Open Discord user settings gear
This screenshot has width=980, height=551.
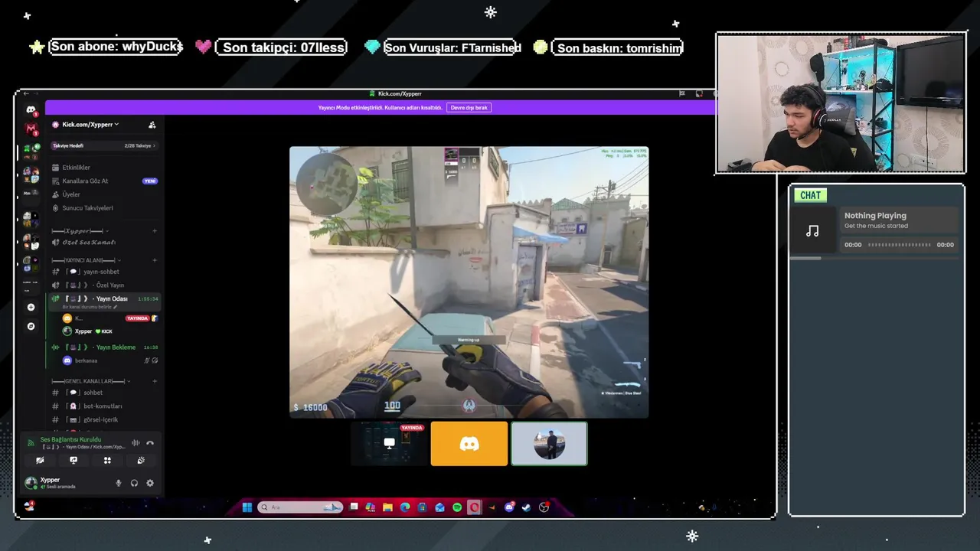click(150, 483)
